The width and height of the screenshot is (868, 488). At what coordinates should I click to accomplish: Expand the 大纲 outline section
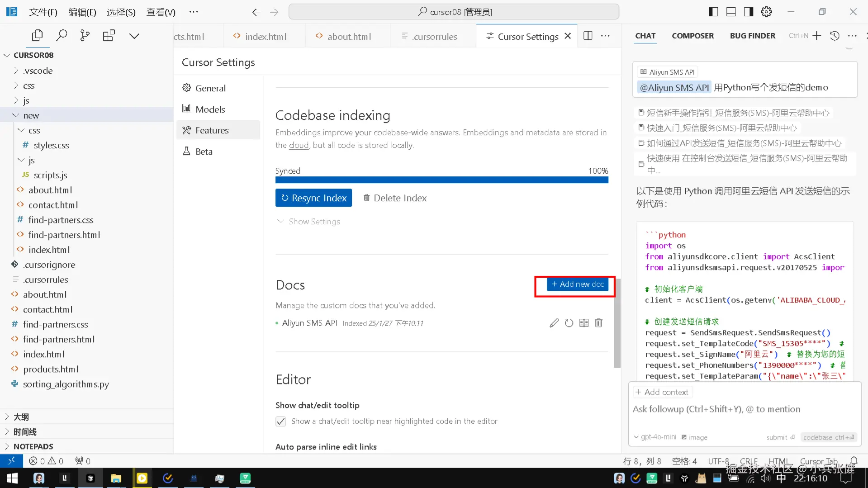(x=87, y=417)
